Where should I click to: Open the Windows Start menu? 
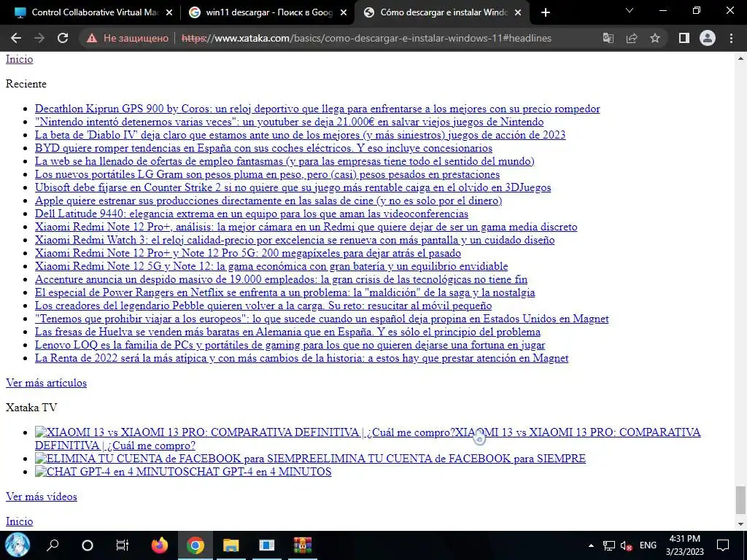[18, 545]
